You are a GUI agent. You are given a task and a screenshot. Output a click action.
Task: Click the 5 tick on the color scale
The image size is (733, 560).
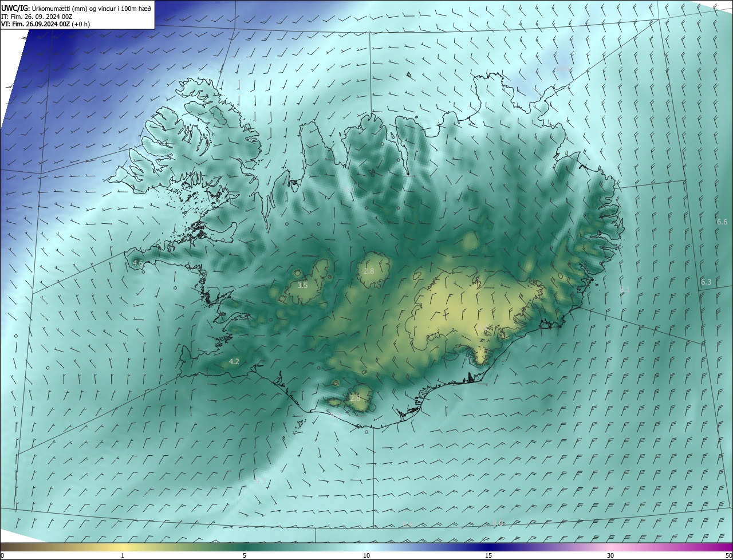tap(245, 555)
